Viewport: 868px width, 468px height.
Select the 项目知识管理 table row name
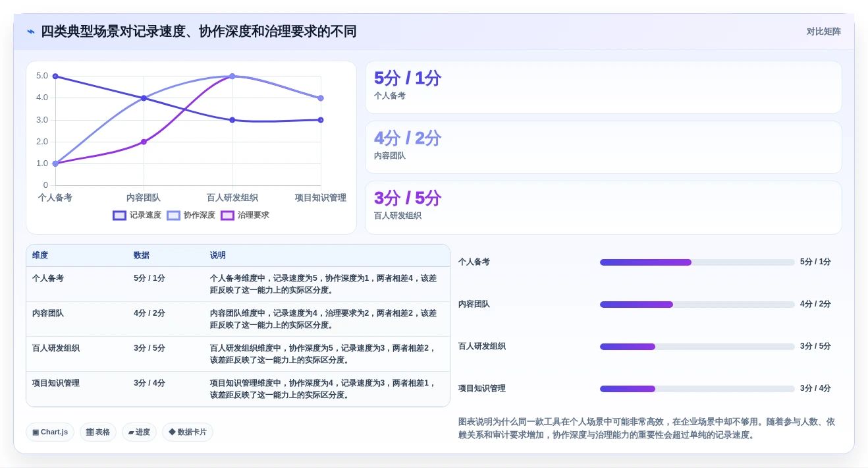56,383
